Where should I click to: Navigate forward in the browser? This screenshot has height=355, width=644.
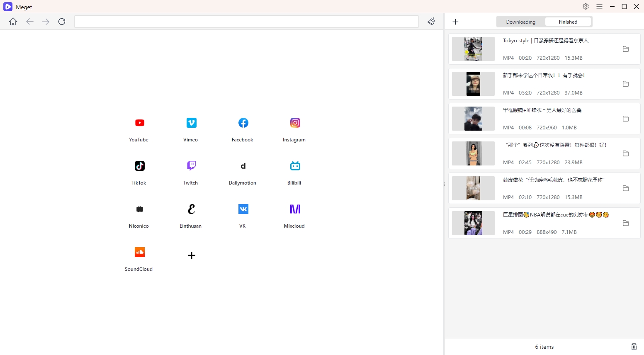point(46,22)
